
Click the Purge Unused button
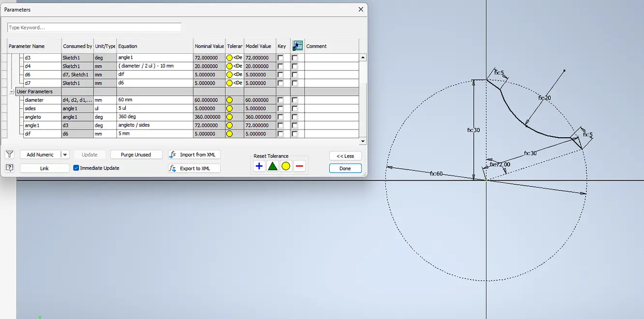(136, 154)
